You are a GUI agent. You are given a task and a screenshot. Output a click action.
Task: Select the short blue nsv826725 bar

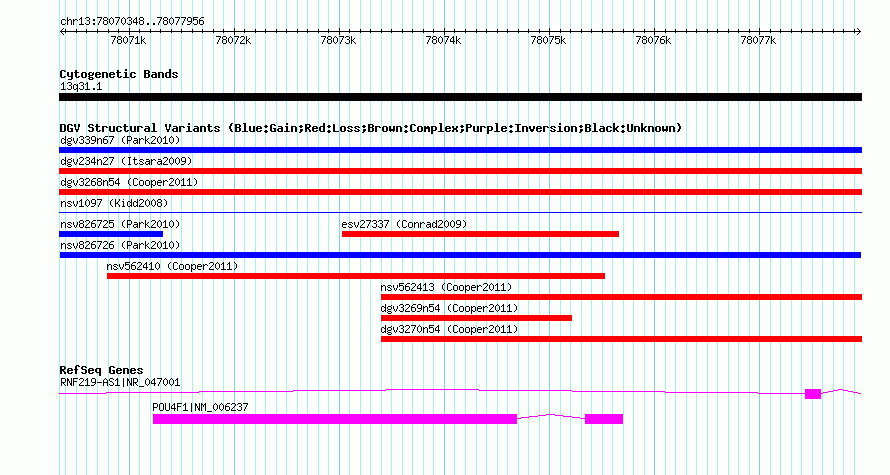111,234
